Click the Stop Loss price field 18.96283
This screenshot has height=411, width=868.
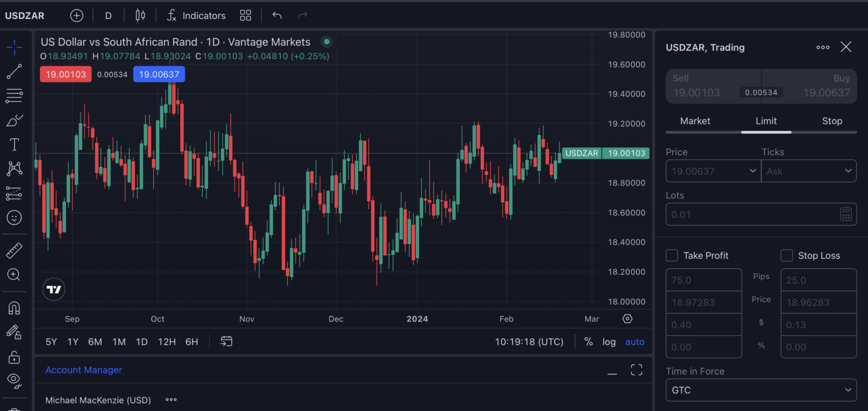pyautogui.click(x=819, y=302)
